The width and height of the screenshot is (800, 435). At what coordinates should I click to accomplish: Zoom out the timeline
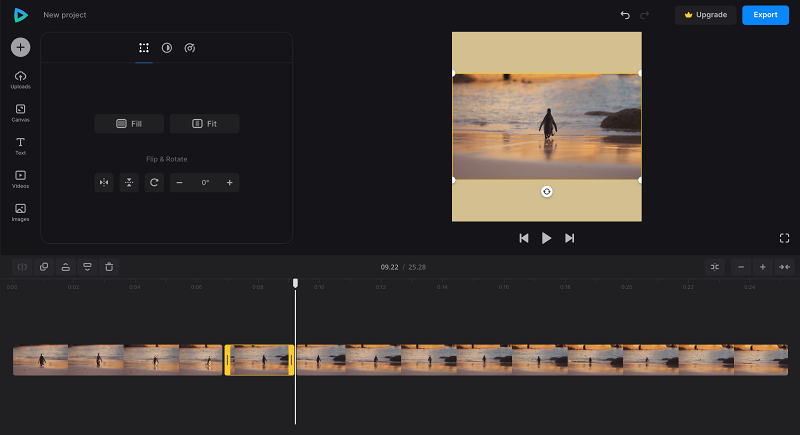(741, 267)
